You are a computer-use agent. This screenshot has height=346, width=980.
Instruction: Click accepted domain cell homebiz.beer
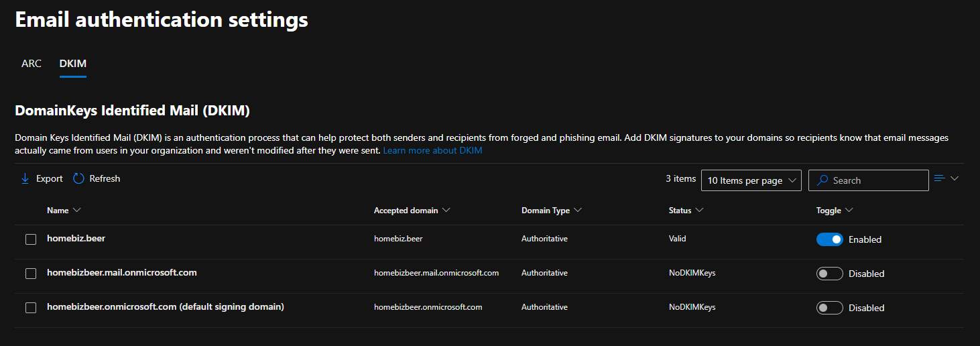tap(398, 239)
